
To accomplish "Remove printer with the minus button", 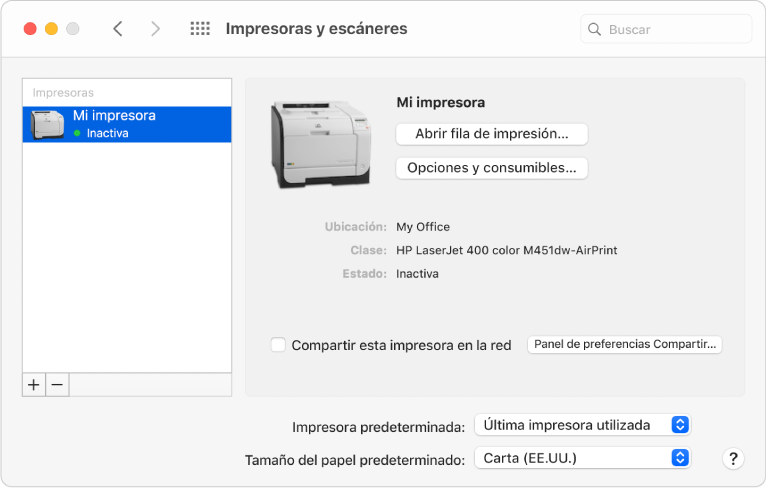I will 57,385.
